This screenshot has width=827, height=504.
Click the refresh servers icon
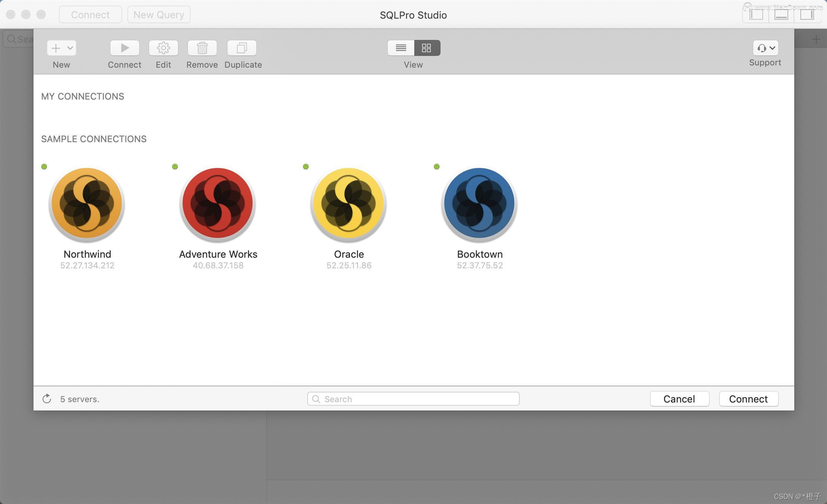(x=47, y=399)
